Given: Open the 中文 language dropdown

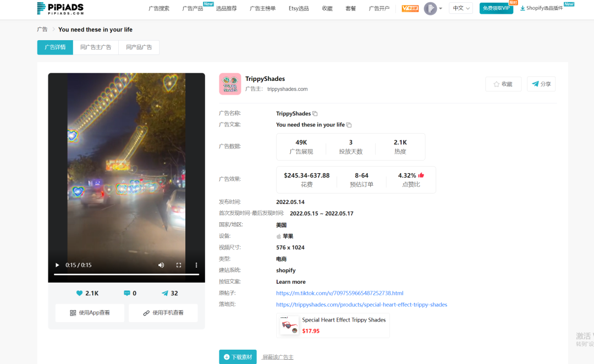Looking at the screenshot, I should pos(461,8).
